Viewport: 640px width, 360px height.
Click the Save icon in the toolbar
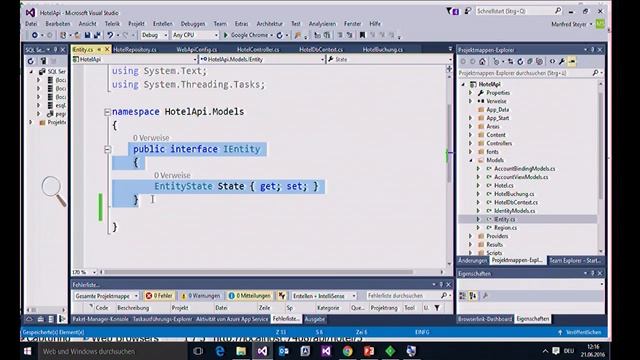[87, 36]
